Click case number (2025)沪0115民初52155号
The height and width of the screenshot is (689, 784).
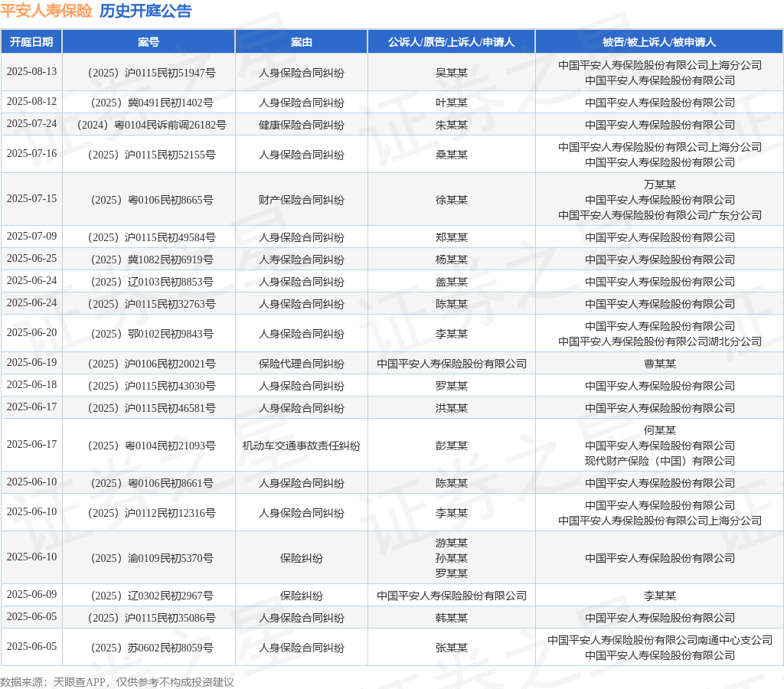coord(152,155)
